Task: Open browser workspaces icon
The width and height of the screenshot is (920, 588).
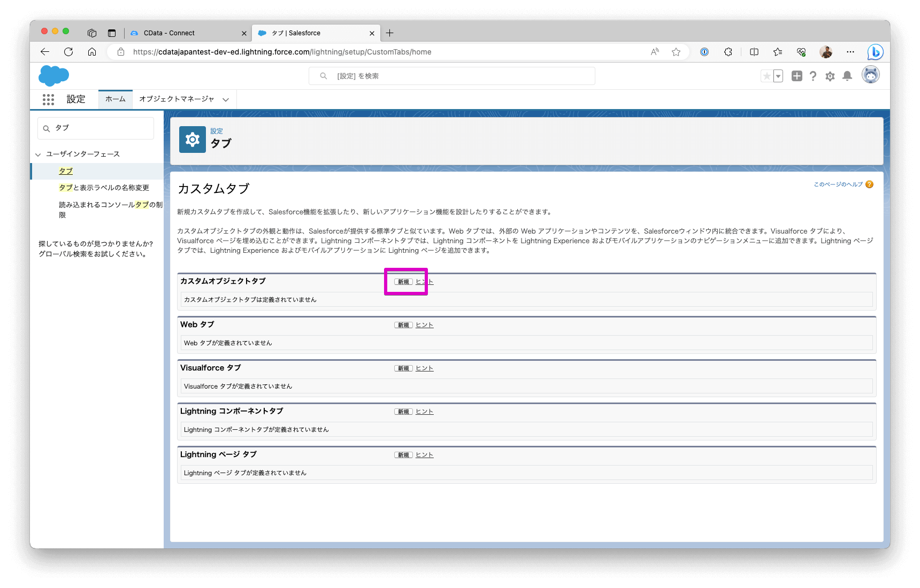Action: point(92,33)
